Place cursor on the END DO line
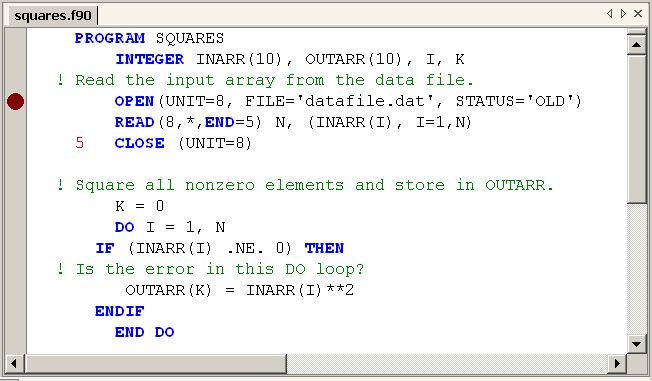This screenshot has height=381, width=652. (144, 332)
